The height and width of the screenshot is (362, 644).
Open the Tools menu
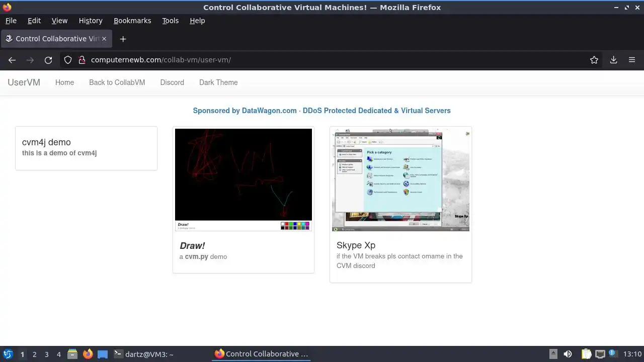(x=170, y=21)
